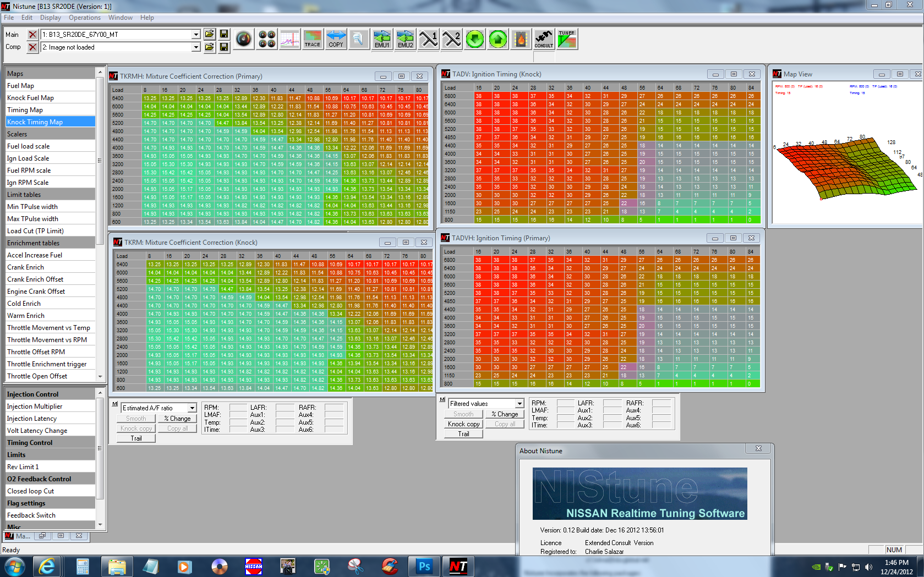Click the flame burn image icon
This screenshot has height=577, width=924.
click(521, 39)
